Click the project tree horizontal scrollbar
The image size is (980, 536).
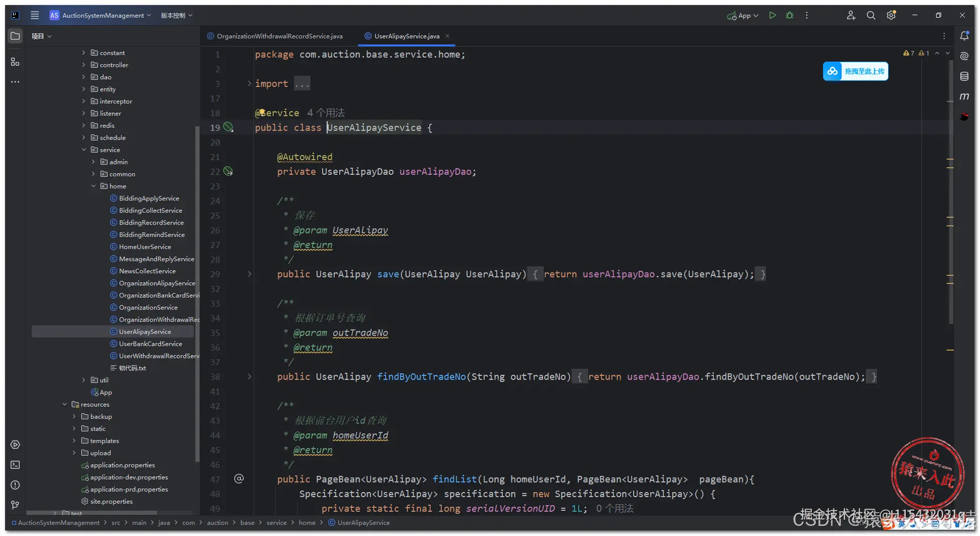pyautogui.click(x=91, y=513)
